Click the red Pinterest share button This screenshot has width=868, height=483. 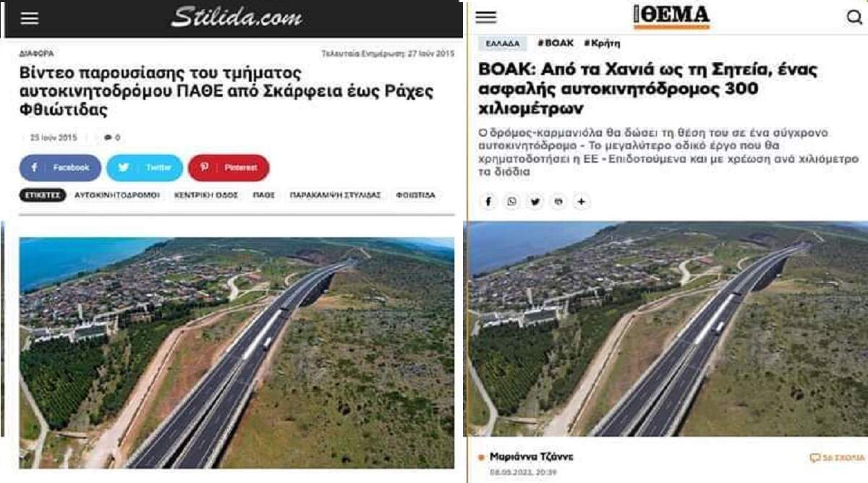[x=229, y=168]
